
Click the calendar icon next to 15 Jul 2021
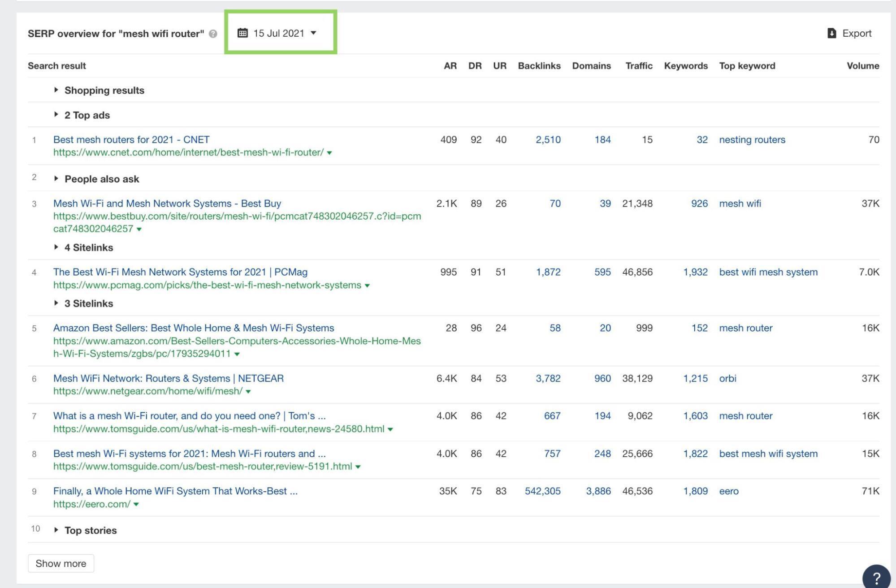click(242, 33)
